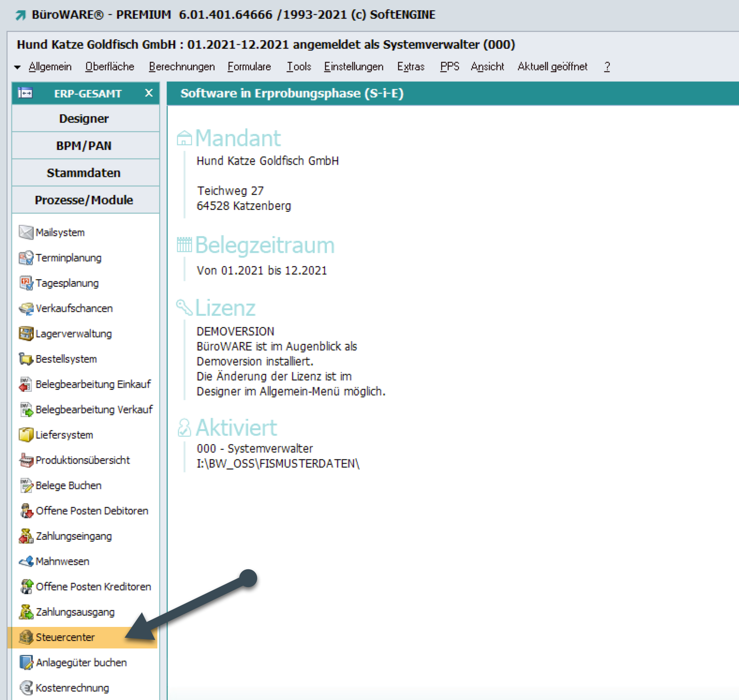The image size is (739, 700).
Task: Click the ERP-GESAMT panel icon
Action: click(25, 93)
